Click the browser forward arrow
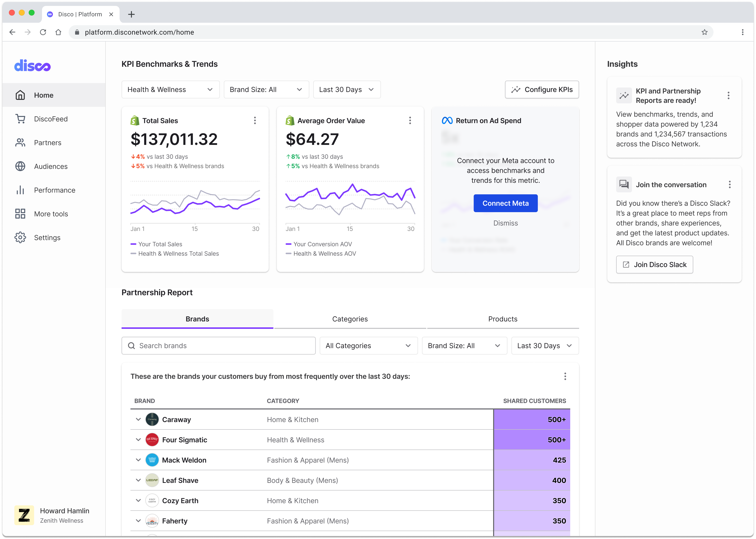 (28, 32)
